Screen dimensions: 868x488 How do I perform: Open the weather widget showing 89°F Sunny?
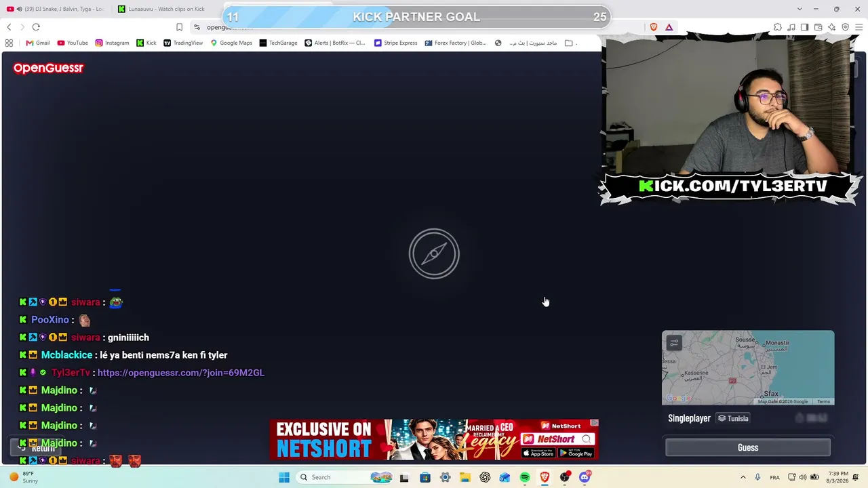pos(24,477)
